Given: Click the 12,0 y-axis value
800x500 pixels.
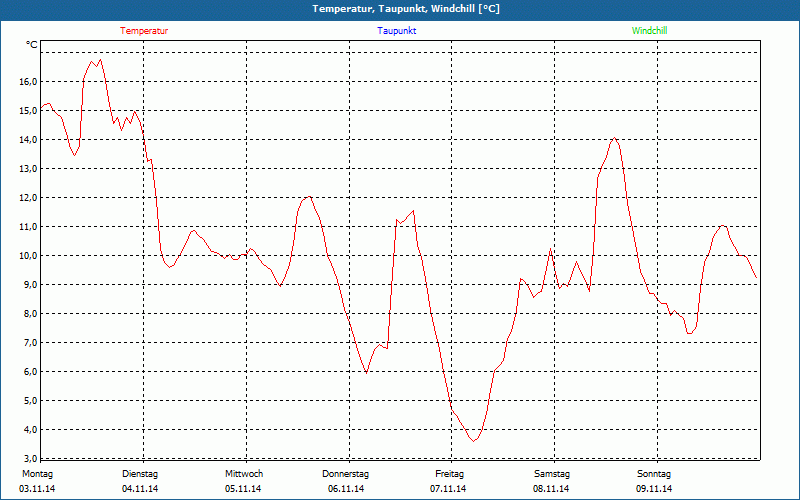Looking at the screenshot, I should (30, 197).
